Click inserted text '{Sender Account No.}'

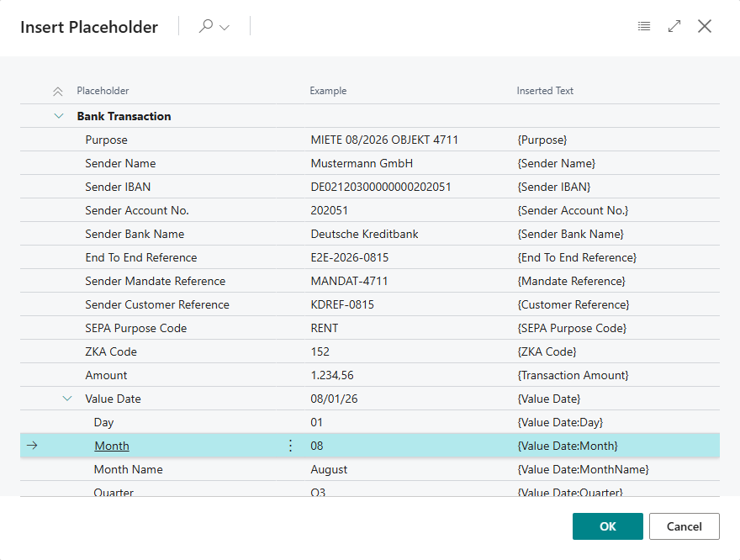(573, 210)
